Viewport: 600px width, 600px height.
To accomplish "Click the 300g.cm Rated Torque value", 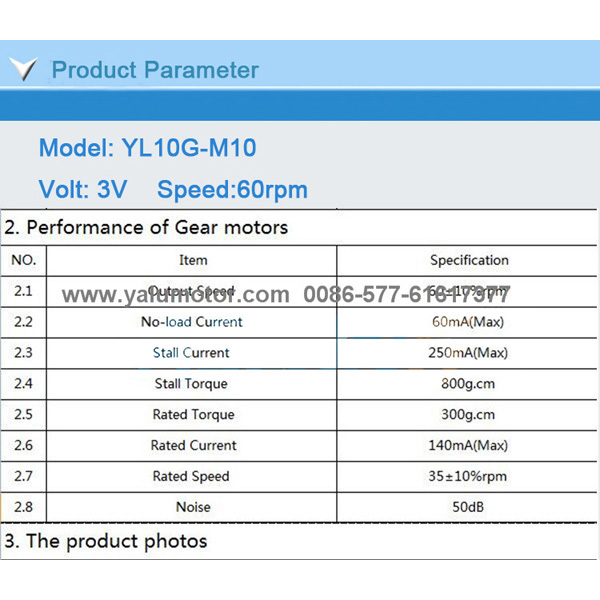I will 468,415.
